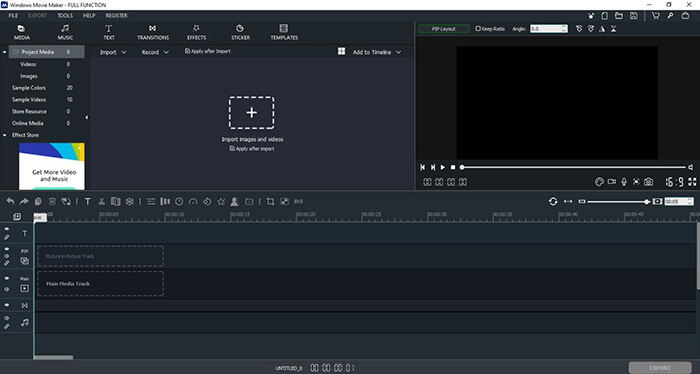Open the Transitions panel

[x=153, y=32]
